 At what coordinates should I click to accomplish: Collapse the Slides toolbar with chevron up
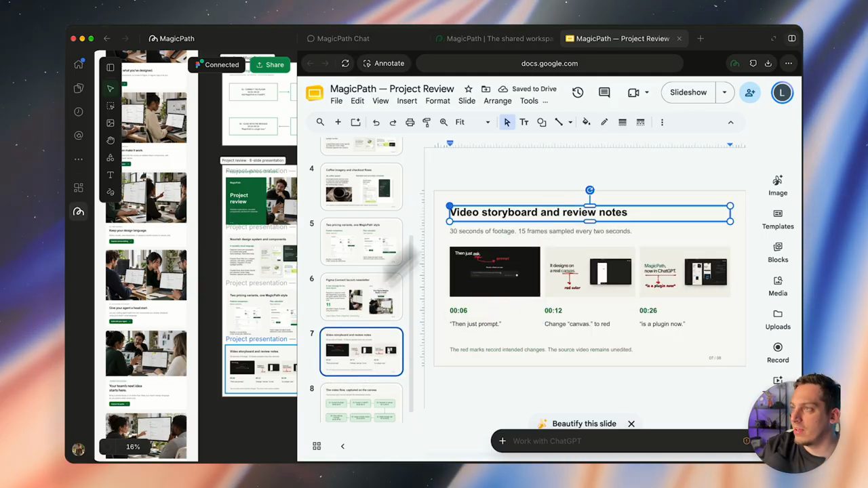point(730,122)
